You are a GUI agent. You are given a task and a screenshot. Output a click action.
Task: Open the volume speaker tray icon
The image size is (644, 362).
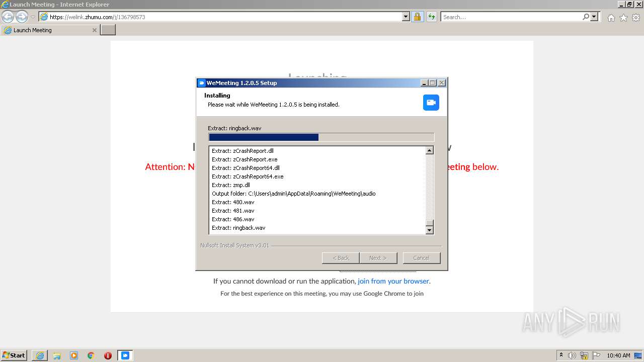[x=572, y=355]
